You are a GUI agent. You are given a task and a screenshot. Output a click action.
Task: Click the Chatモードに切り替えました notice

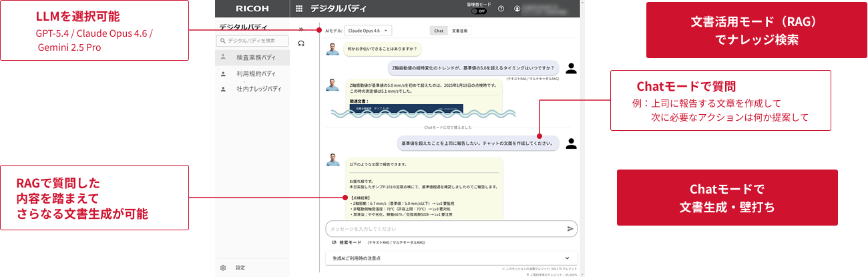448,127
